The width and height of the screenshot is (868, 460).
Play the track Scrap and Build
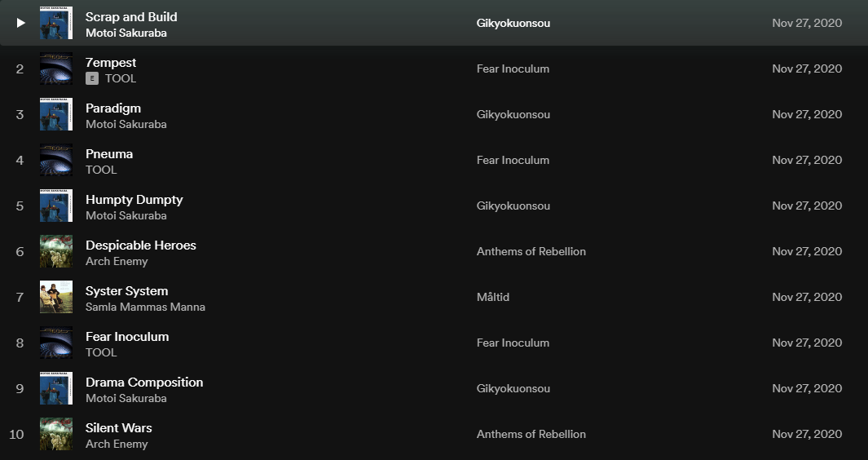tap(20, 23)
